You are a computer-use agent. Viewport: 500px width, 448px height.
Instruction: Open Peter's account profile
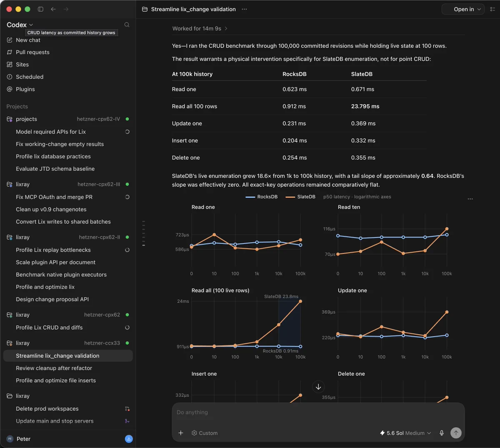click(x=19, y=439)
